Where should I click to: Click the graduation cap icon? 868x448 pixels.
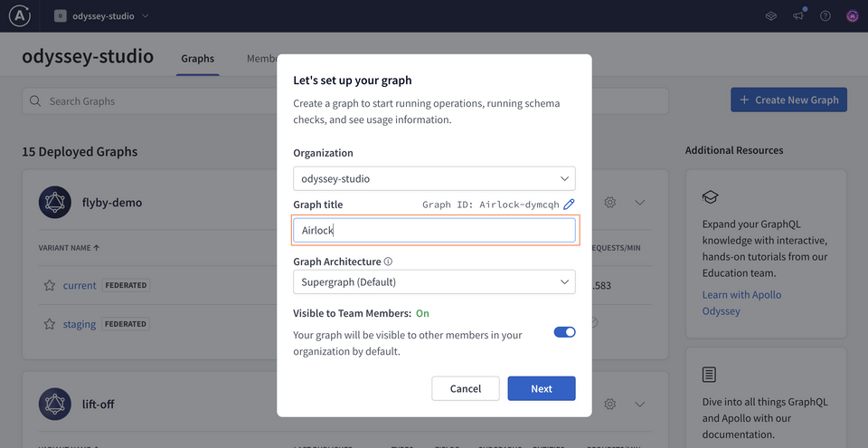point(710,196)
